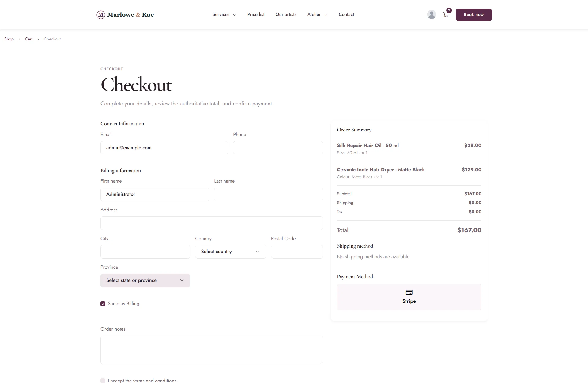Click the Services menu chevron
588x383 pixels.
(235, 15)
